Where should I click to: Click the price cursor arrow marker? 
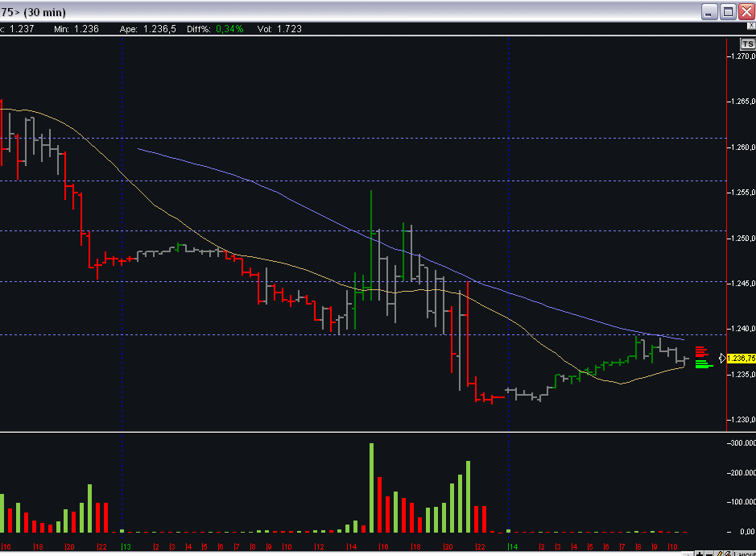click(721, 358)
